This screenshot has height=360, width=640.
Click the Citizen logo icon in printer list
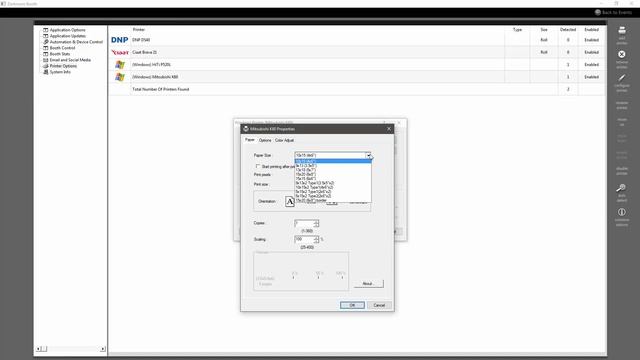click(120, 52)
